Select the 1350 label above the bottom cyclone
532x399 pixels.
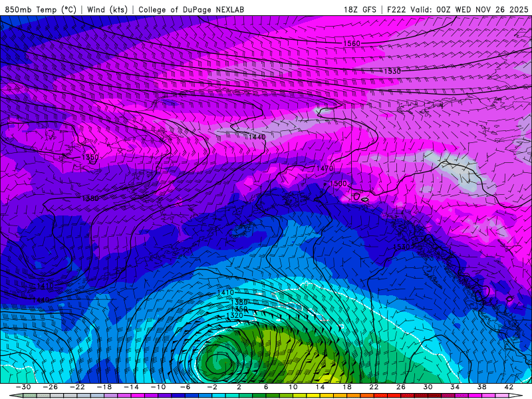(239, 309)
